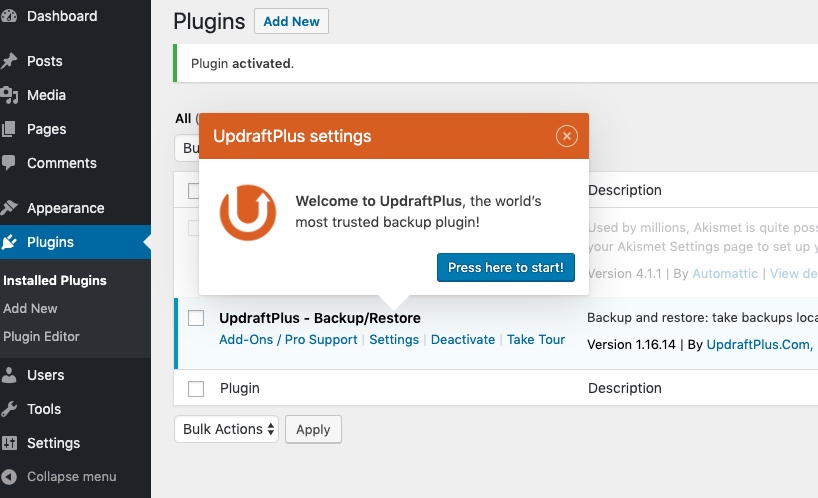Click the All plugins filter link
This screenshot has height=498, width=818.
point(183,118)
